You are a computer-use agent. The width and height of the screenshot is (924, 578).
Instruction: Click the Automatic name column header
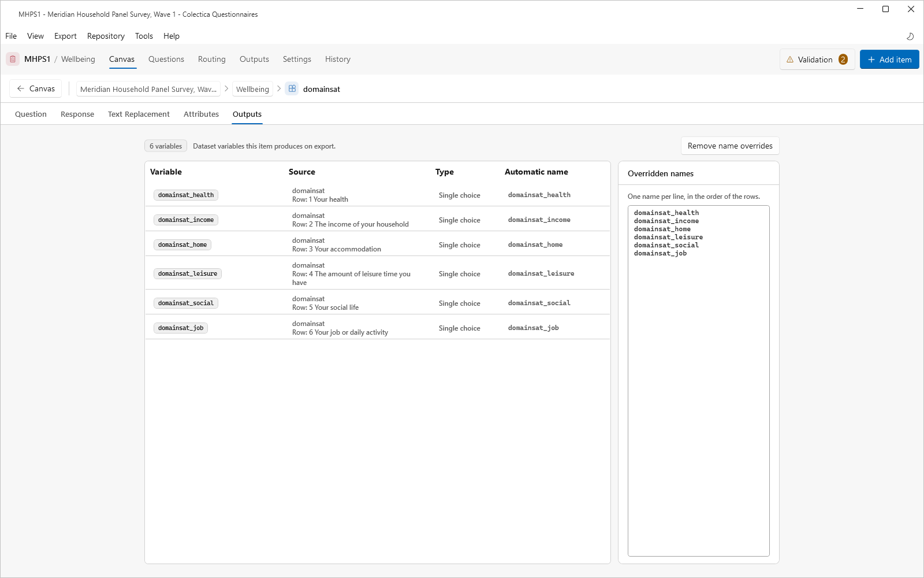click(x=536, y=172)
